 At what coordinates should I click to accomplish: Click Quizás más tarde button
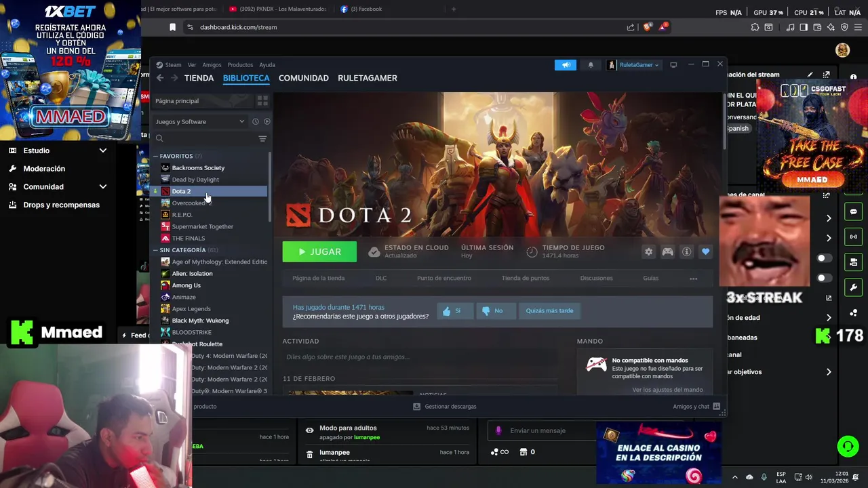coord(549,311)
